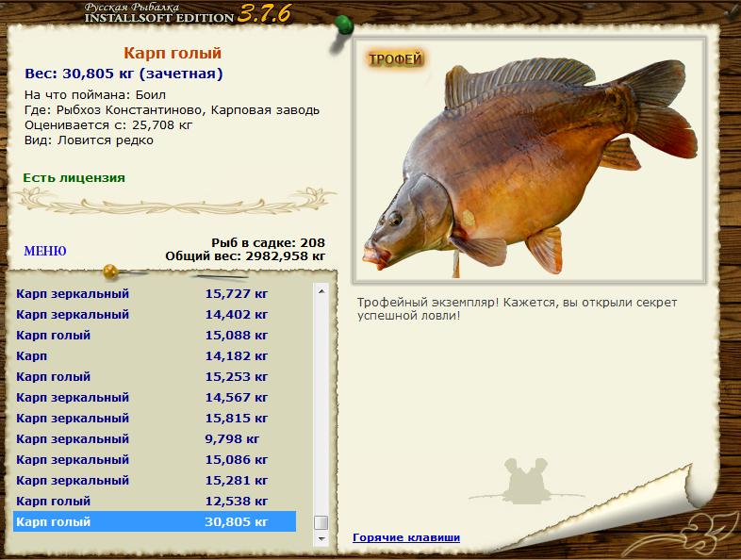Image resolution: width=741 pixels, height=560 pixels.
Task: Click the Есть лицензия status text
Action: pyautogui.click(x=74, y=178)
